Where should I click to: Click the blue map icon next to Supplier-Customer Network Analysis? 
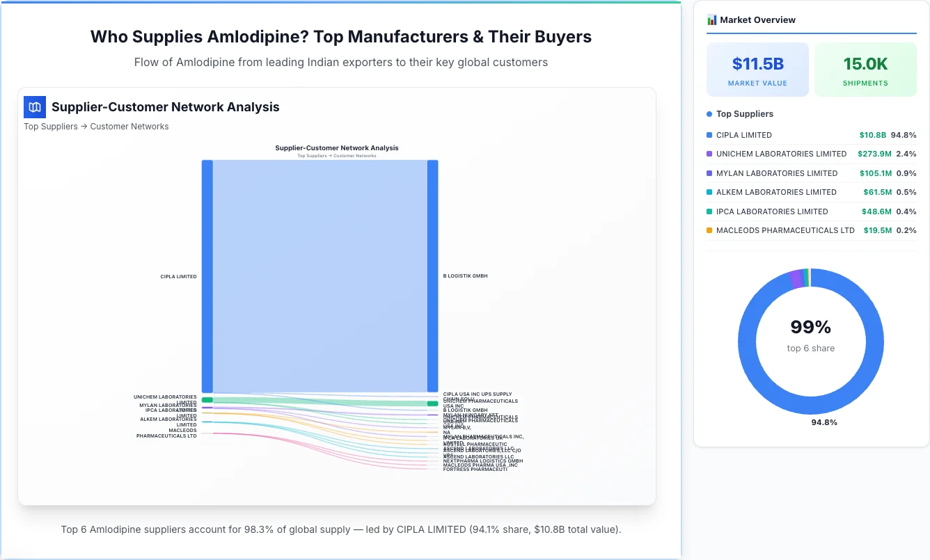coord(34,107)
